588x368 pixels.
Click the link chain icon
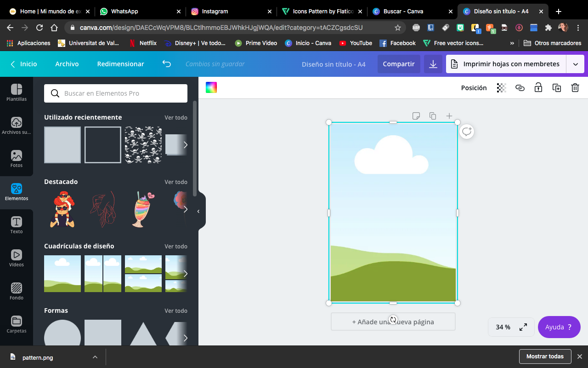pos(520,88)
